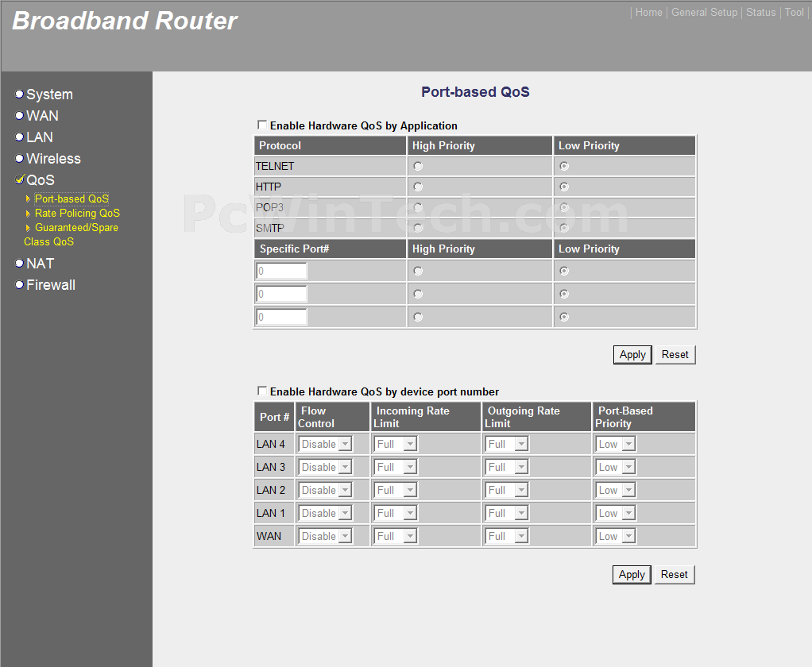The width and height of the screenshot is (812, 667).
Task: Choose High Priority for first specific port
Action: 418,271
